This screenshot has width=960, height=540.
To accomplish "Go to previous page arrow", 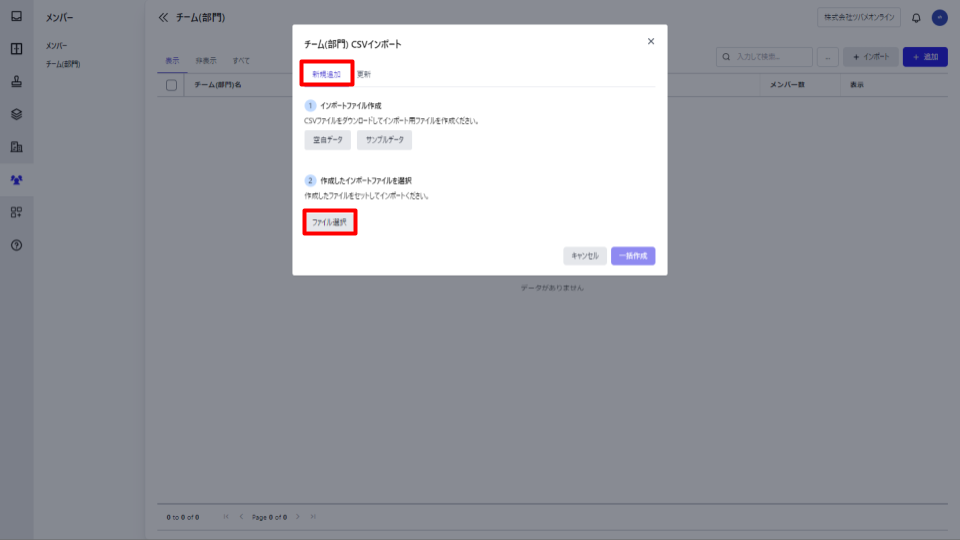I will pos(241,517).
